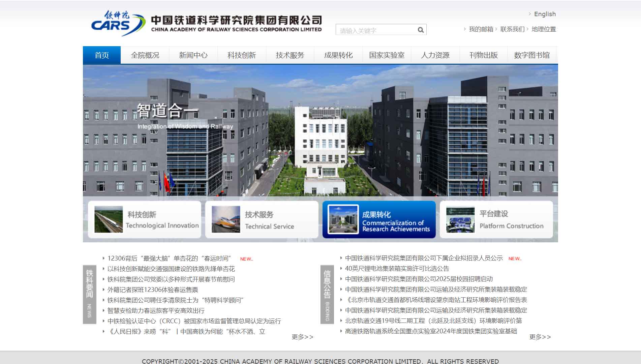641x364 pixels.
Task: Open the 科技创新 navigation item
Action: (242, 55)
